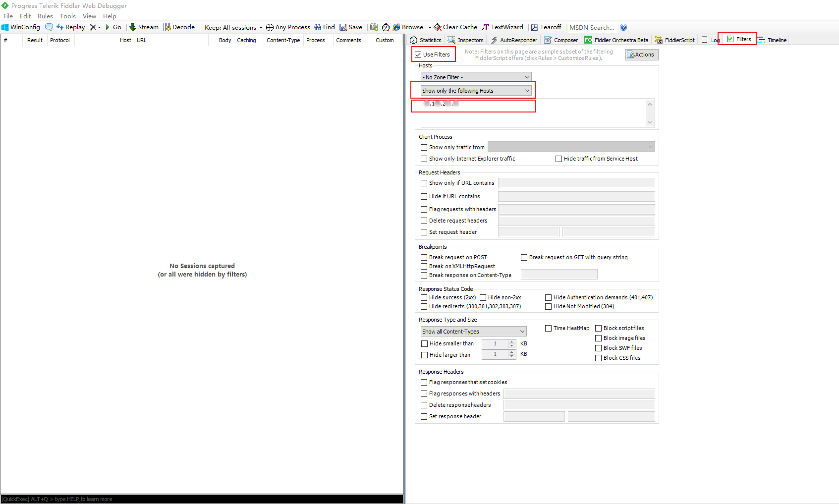This screenshot has width=839, height=504.
Task: Click the Tearoff toolbar button
Action: point(546,27)
